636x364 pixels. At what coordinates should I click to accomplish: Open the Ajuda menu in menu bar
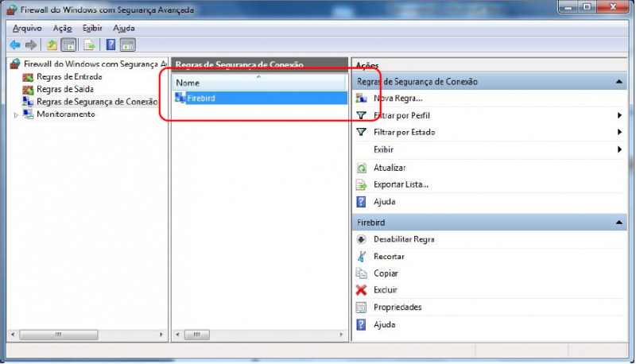(124, 29)
